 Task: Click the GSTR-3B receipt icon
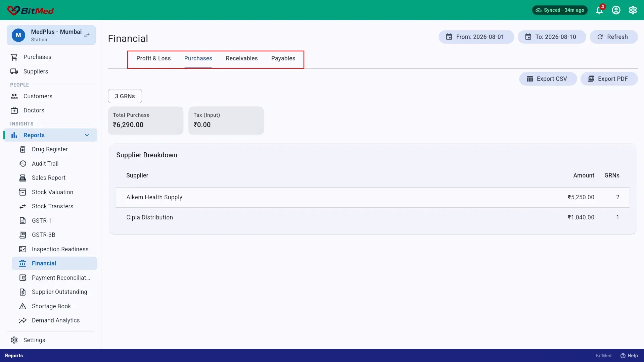(x=22, y=235)
